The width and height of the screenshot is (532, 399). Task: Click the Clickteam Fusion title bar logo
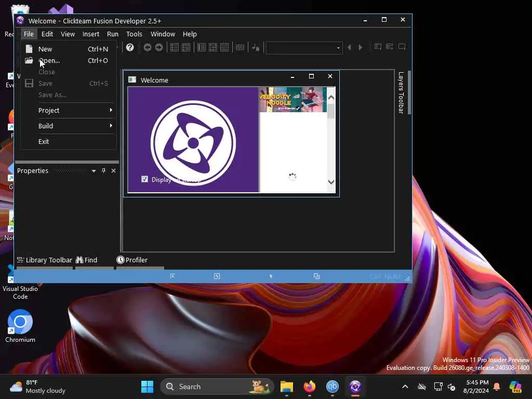tap(20, 21)
